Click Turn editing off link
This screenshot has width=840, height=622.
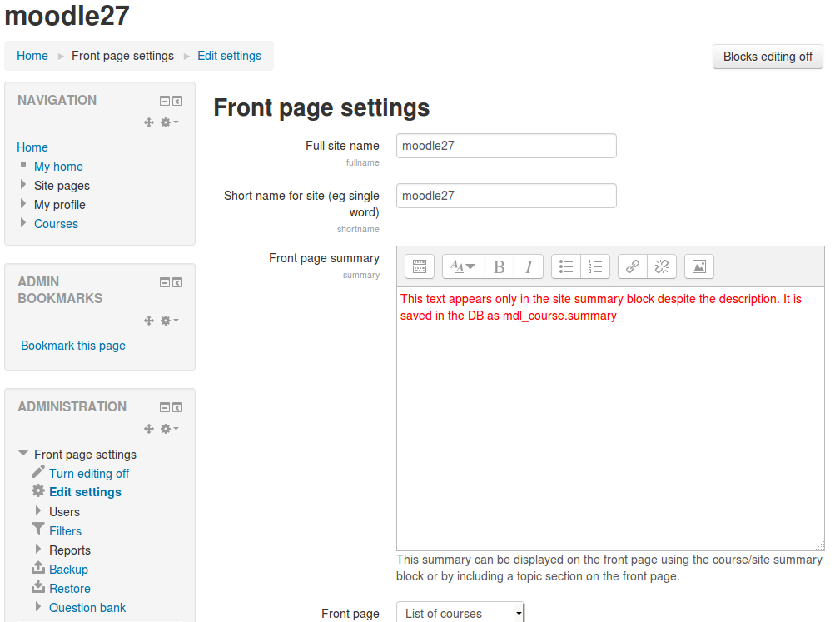point(89,474)
